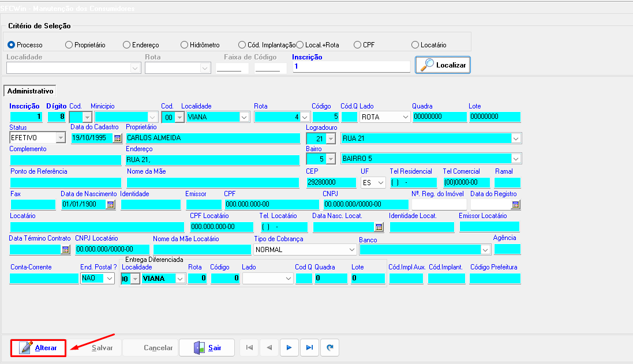Open Data do Cadastro calendar picker

point(118,138)
